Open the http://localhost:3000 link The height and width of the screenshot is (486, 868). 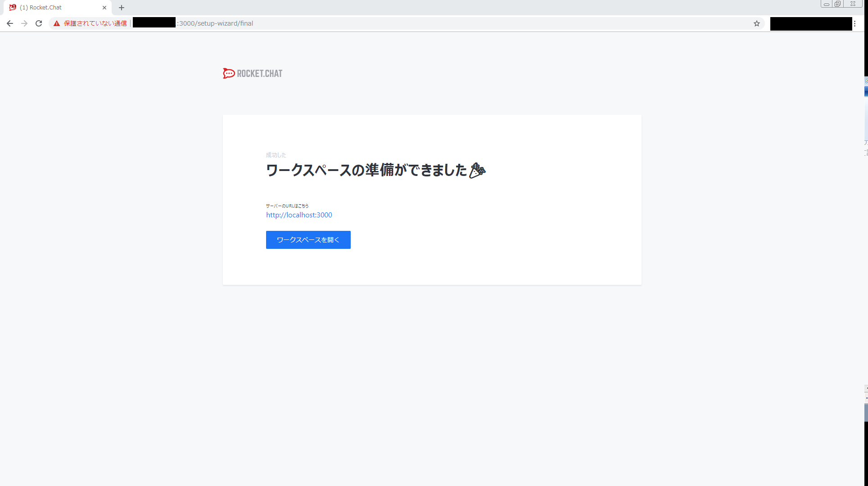(299, 215)
